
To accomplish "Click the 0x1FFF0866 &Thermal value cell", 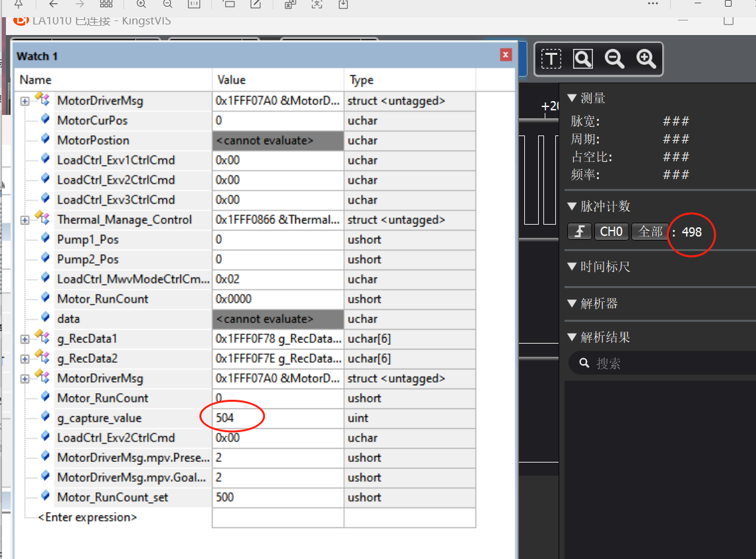I will click(x=278, y=220).
